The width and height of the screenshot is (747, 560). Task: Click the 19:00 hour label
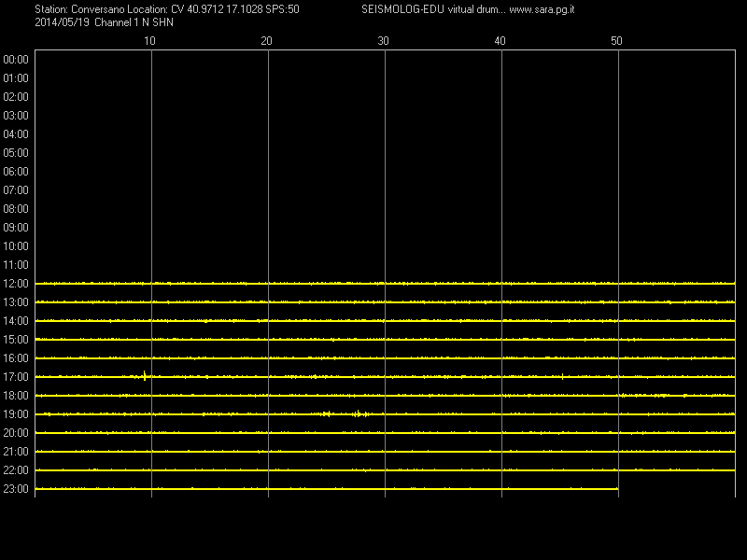click(x=16, y=414)
